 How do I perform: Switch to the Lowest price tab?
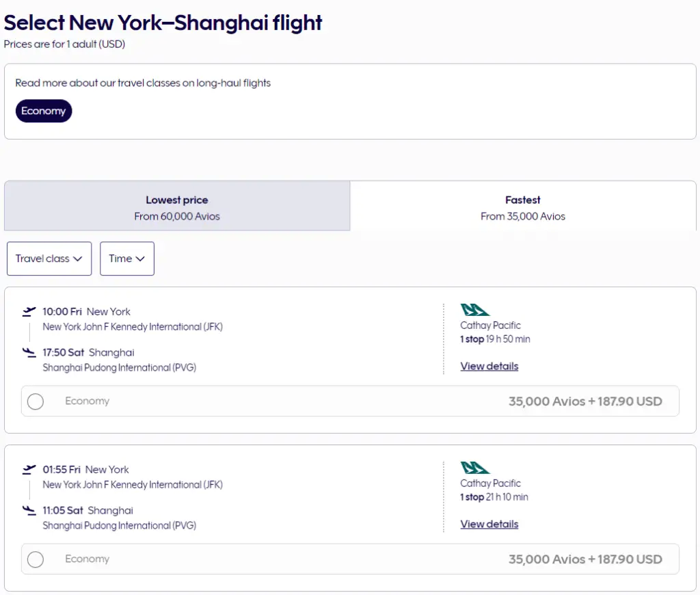(177, 206)
